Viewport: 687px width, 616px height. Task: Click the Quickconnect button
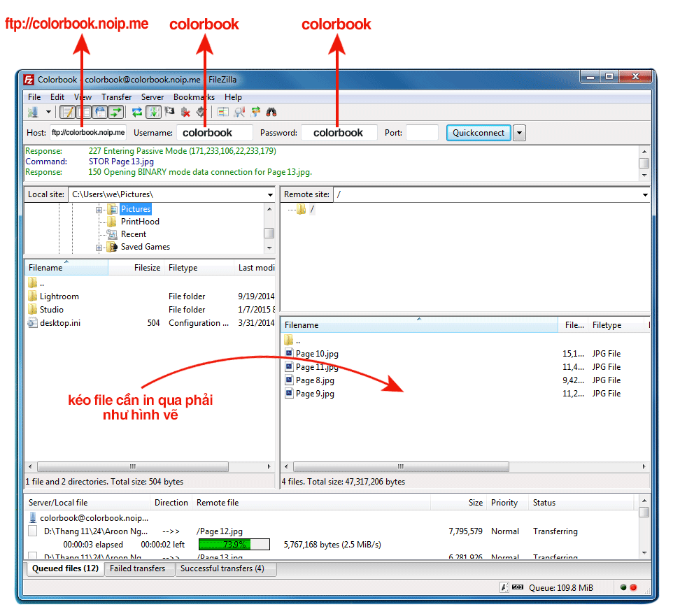pyautogui.click(x=479, y=133)
